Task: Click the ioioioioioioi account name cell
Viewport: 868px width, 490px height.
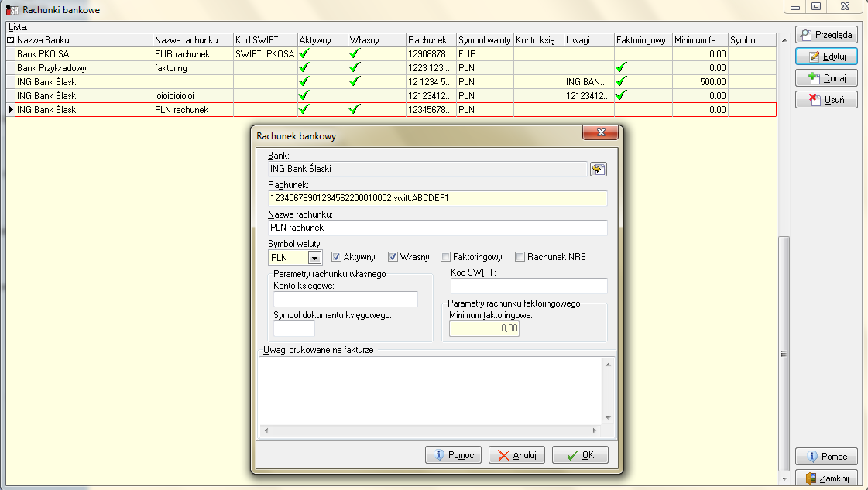Action: coord(194,96)
